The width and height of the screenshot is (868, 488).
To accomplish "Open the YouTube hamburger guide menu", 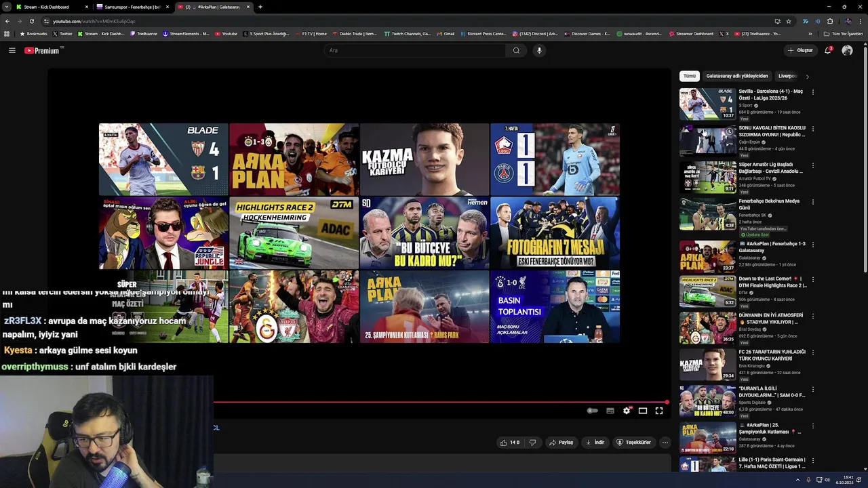I will click(x=12, y=50).
